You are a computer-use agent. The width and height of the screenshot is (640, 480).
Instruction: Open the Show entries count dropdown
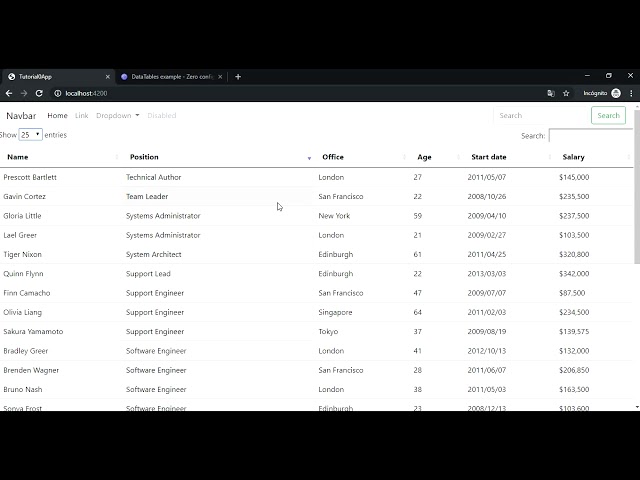(31, 135)
